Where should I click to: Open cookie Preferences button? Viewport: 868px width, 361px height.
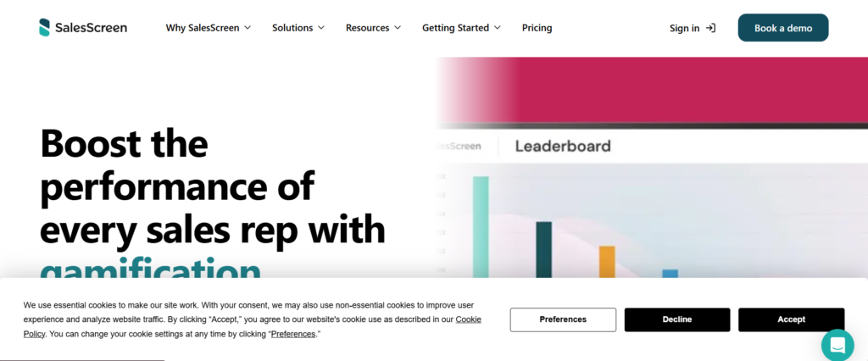pos(563,319)
